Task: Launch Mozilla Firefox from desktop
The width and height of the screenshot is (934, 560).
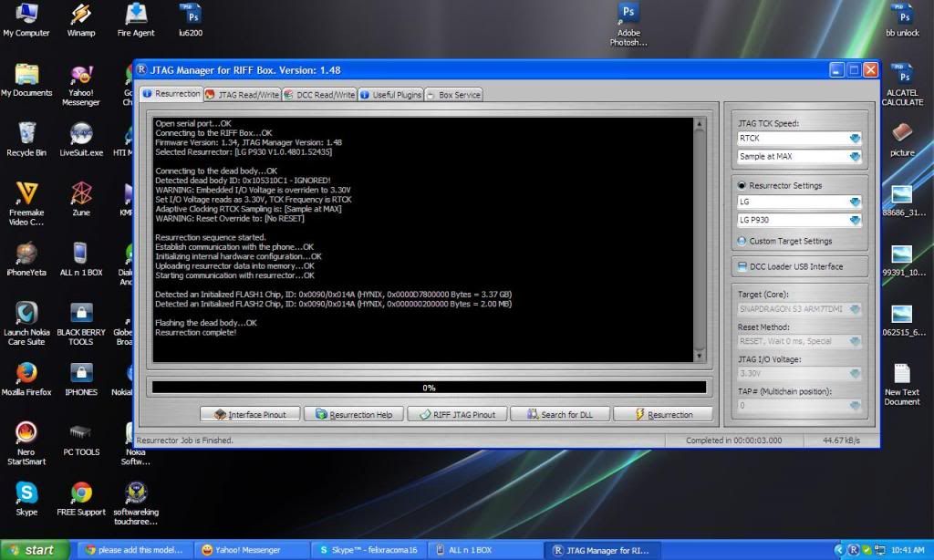Action: 26,379
